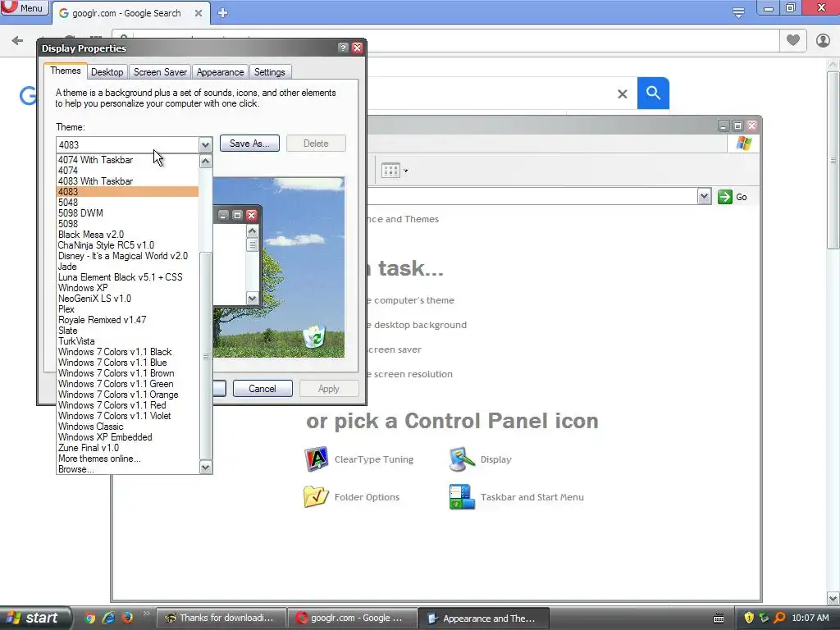Open Opera tab stack menu icon
The width and height of the screenshot is (840, 630).
pos(738,12)
